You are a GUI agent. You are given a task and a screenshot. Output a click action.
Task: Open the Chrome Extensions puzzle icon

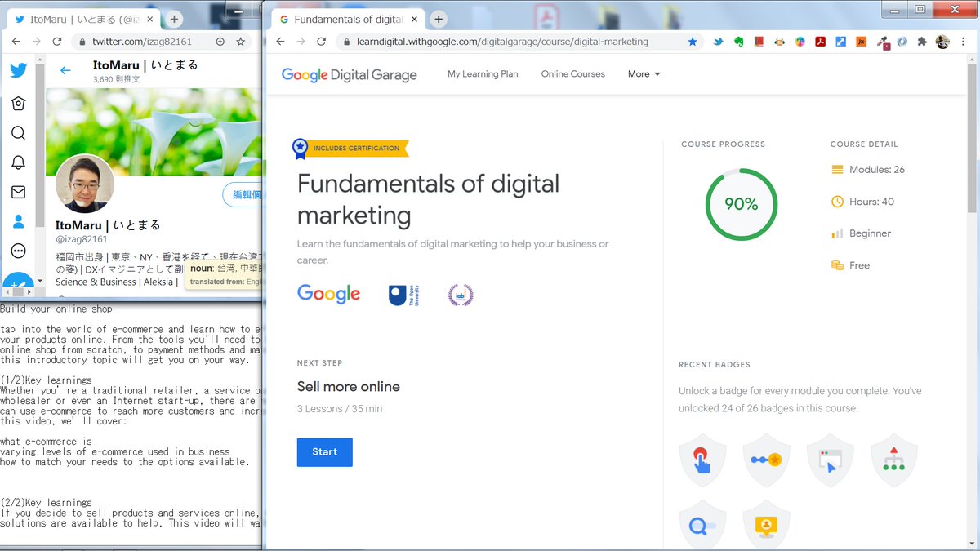tap(922, 42)
